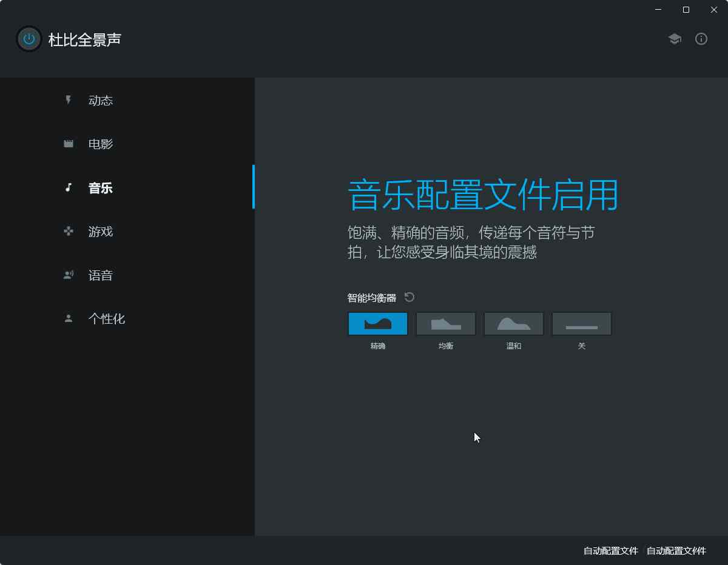The width and height of the screenshot is (728, 565).
Task: Open the person icon for 个性化 settings
Action: [x=68, y=319]
